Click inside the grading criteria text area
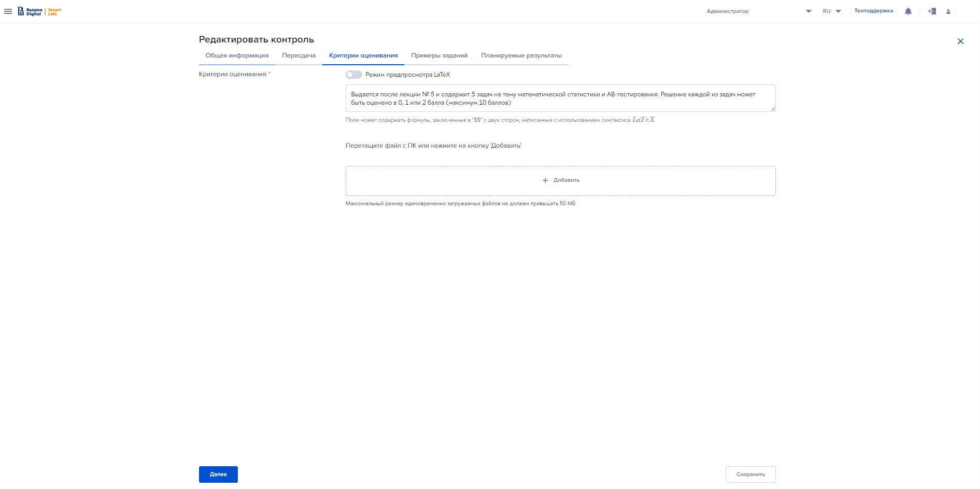The image size is (980, 489). point(560,98)
